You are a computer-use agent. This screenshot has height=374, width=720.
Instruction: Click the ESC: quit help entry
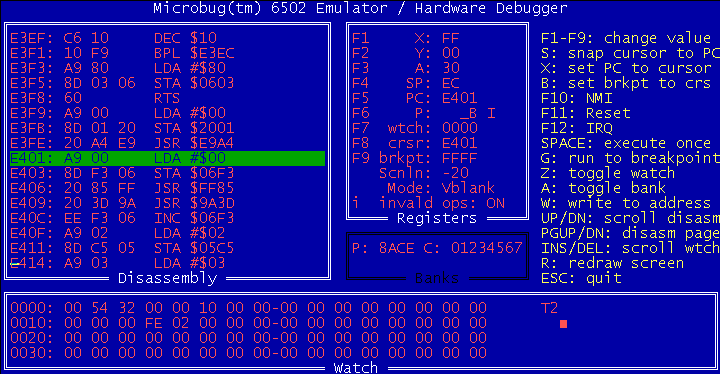click(x=581, y=278)
